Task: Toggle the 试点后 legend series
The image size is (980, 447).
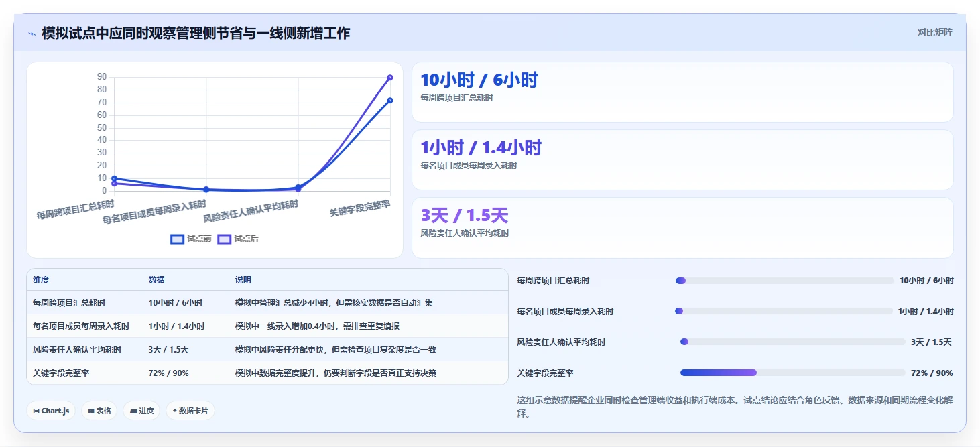Action: click(238, 239)
